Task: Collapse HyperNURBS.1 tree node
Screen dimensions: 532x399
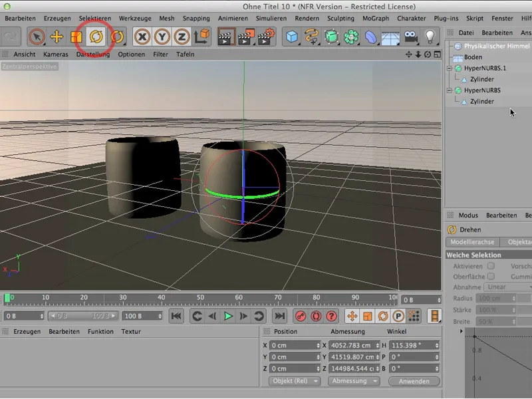Action: 450,68
